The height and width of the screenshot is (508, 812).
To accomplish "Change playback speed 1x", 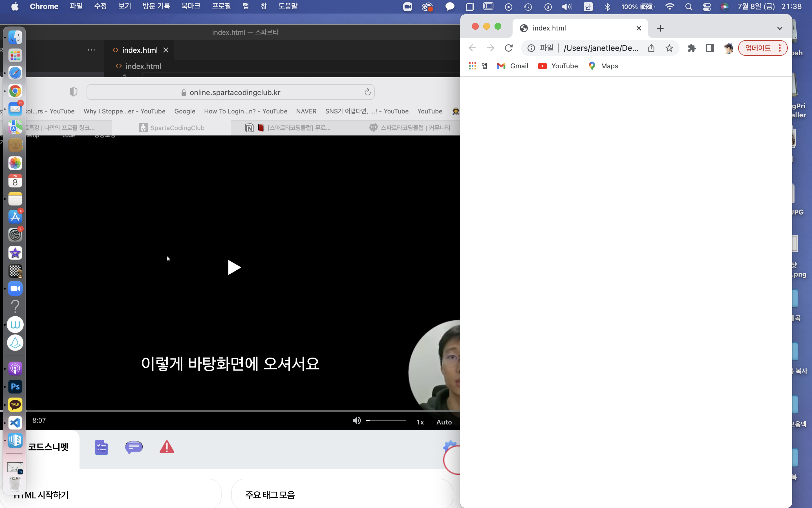I will tap(420, 422).
